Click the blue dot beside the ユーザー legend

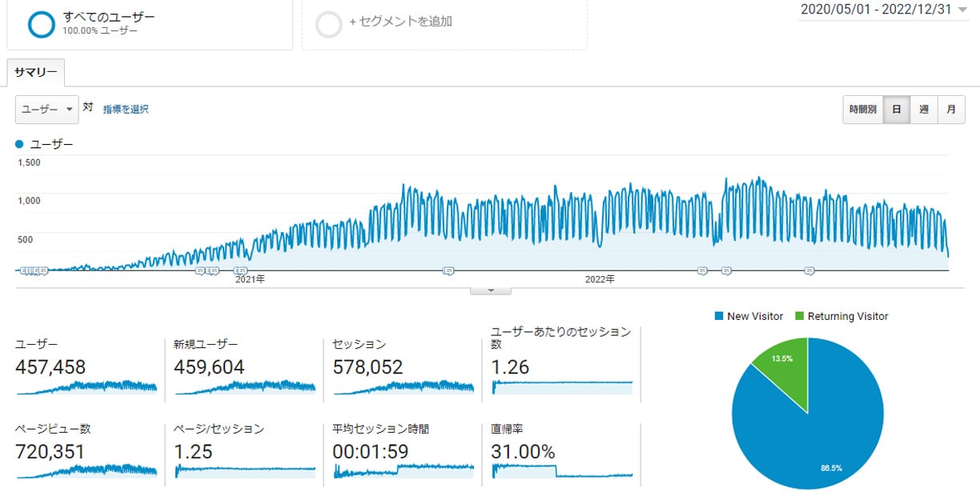(18, 144)
